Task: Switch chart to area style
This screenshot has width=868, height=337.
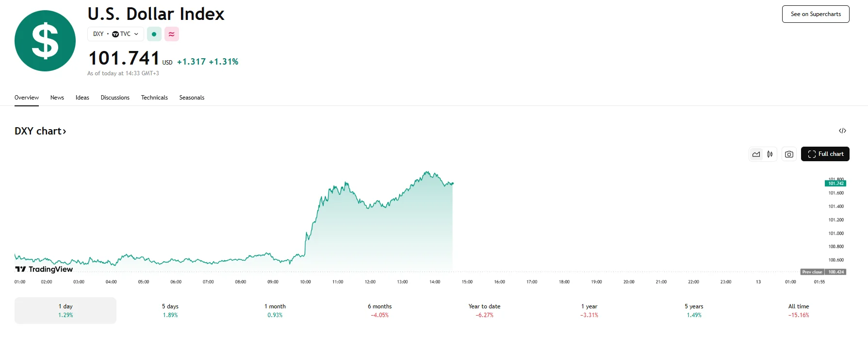Action: coord(756,154)
